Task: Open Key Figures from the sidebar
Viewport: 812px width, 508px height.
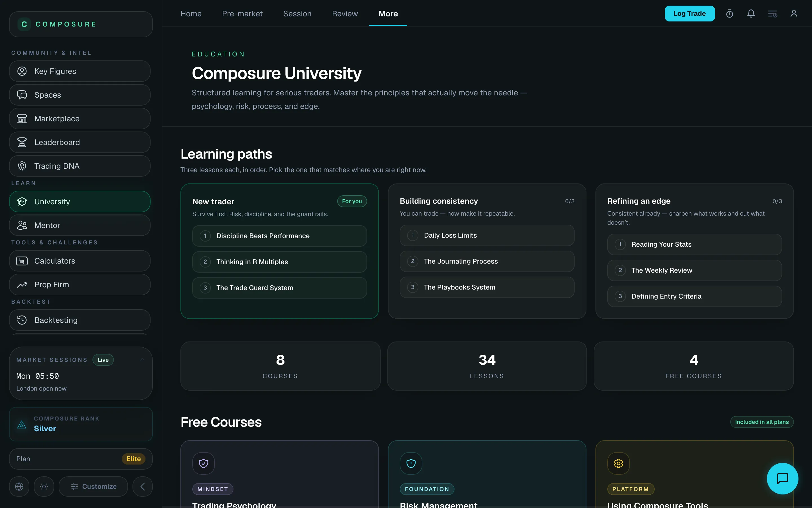Action: tap(80, 71)
